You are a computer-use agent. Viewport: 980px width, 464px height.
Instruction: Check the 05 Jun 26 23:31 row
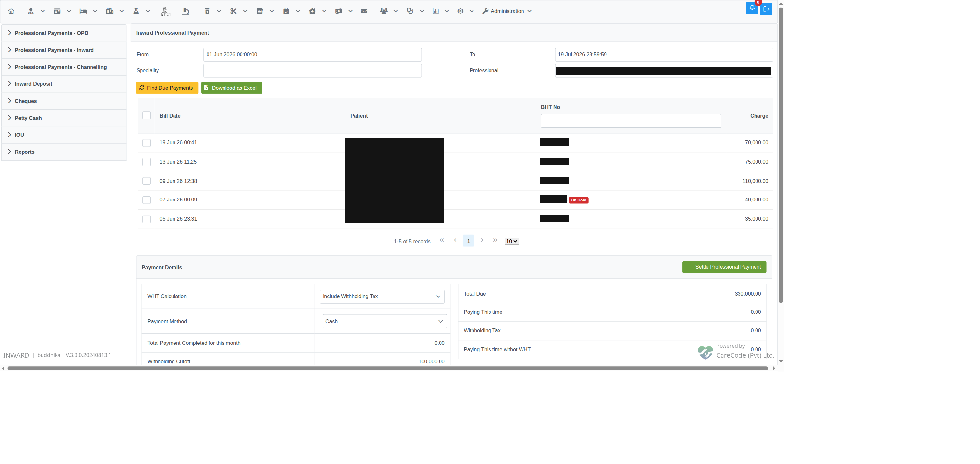[146, 219]
